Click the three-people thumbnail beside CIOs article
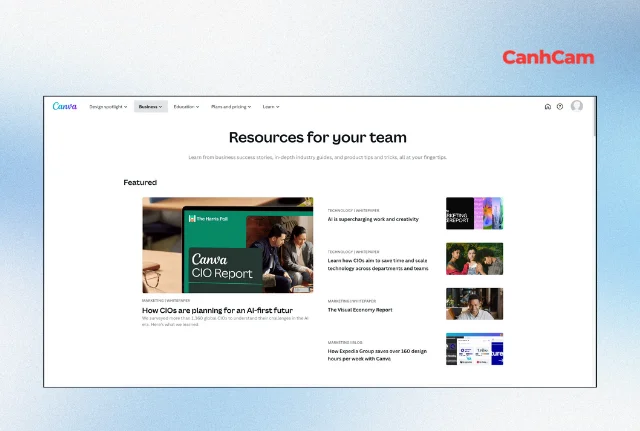The height and width of the screenshot is (431, 640). [474, 259]
